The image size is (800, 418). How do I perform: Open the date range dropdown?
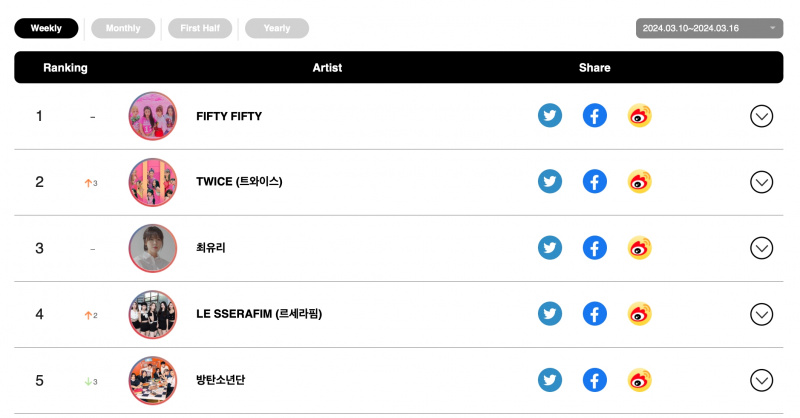coord(709,29)
